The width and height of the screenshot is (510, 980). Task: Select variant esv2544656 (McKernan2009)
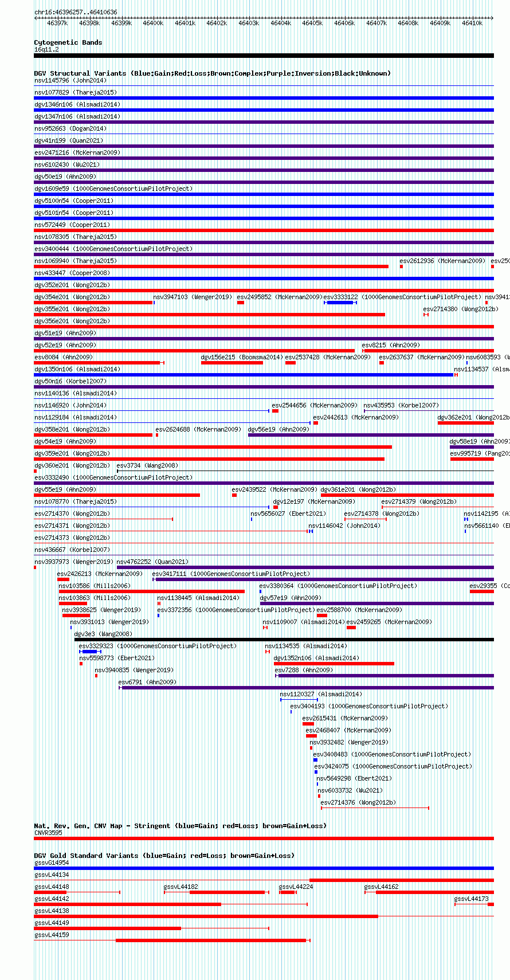click(x=315, y=405)
